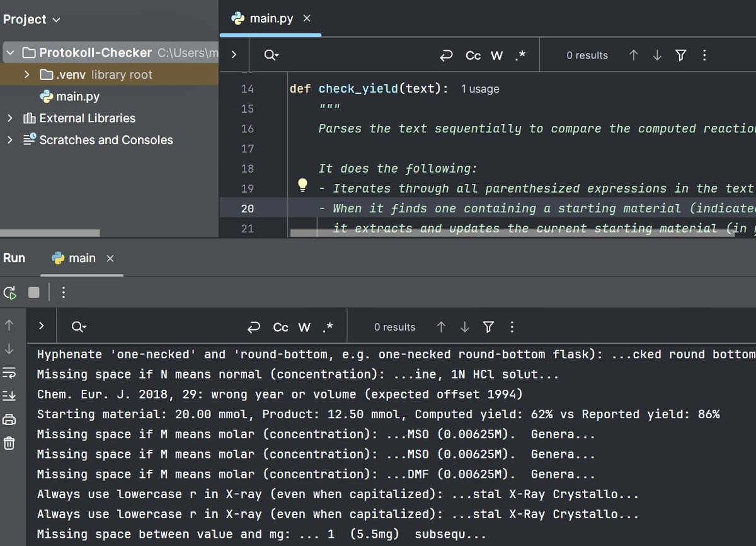Go to next occurrence in console search
Screen dimensions: 756x546
tap(465, 327)
